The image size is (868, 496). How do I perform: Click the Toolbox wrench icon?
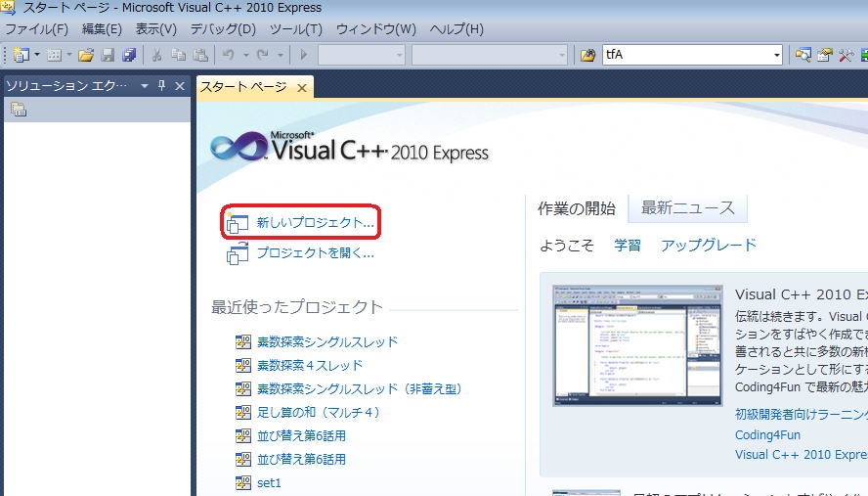coord(846,55)
